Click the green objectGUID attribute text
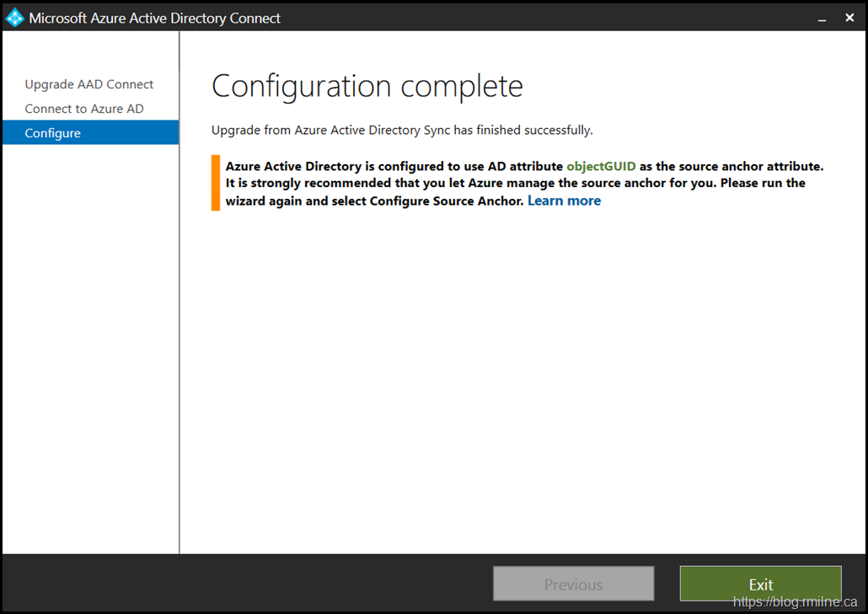 (x=601, y=166)
